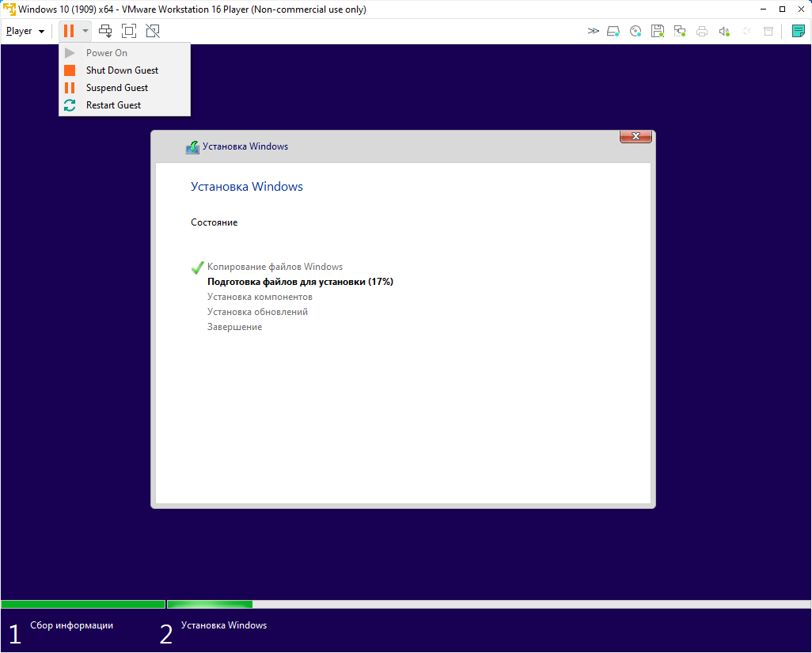Close the VMware Player window
The height and width of the screenshot is (653, 812).
pyautogui.click(x=801, y=9)
